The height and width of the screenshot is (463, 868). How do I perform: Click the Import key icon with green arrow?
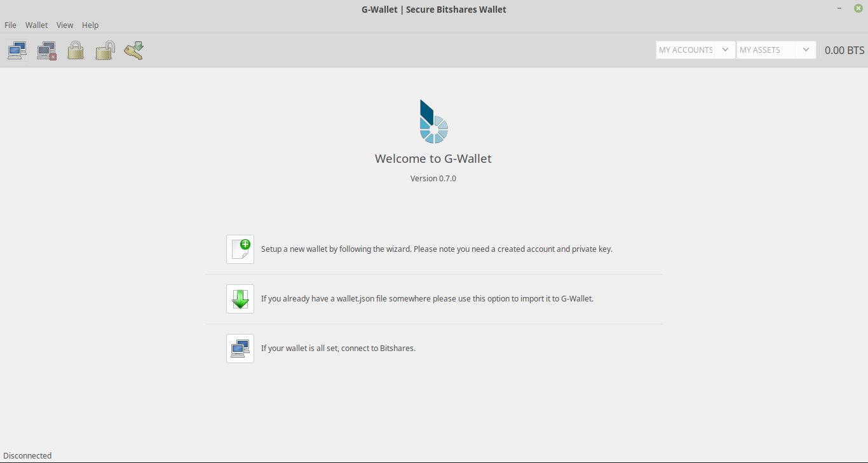[x=134, y=50]
